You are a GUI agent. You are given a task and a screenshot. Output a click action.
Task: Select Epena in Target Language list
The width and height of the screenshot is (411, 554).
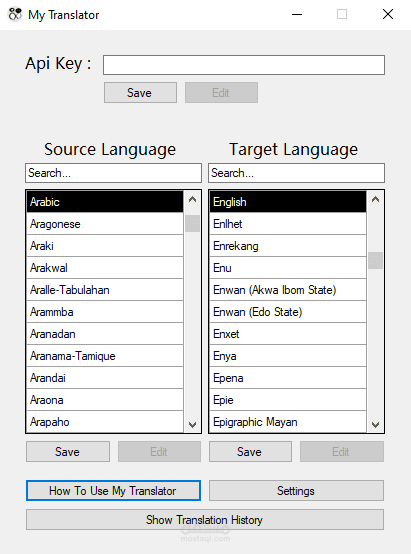[x=288, y=378]
